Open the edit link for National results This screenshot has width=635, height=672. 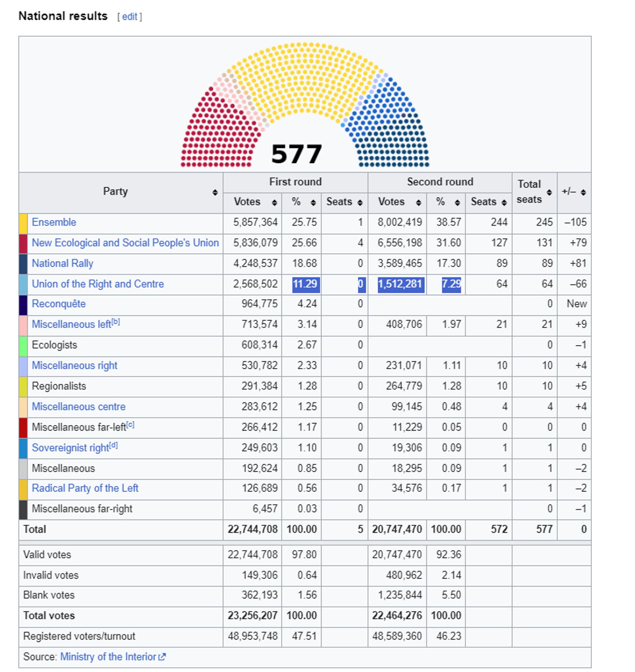coord(130,16)
